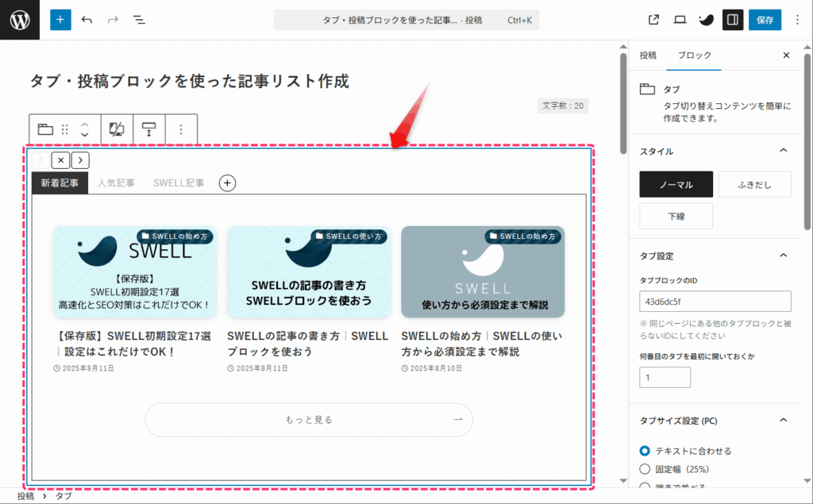Close the settings sidebar
Image resolution: width=813 pixels, height=504 pixels.
point(786,55)
